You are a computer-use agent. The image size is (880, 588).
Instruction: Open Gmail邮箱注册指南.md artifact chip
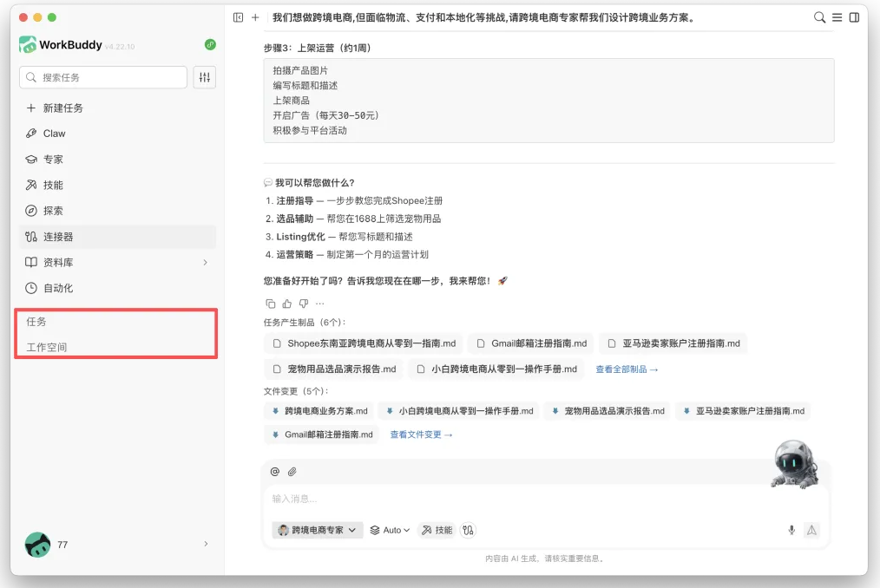(531, 343)
